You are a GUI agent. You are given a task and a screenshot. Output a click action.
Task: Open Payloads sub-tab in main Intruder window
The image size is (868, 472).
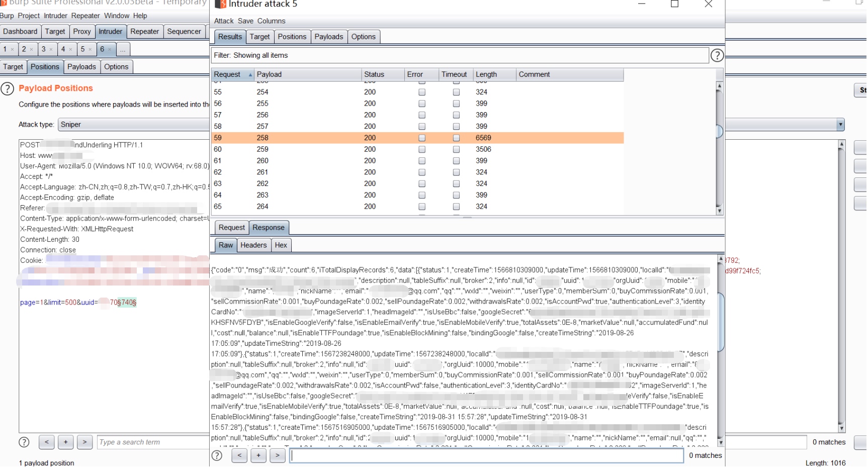81,67
